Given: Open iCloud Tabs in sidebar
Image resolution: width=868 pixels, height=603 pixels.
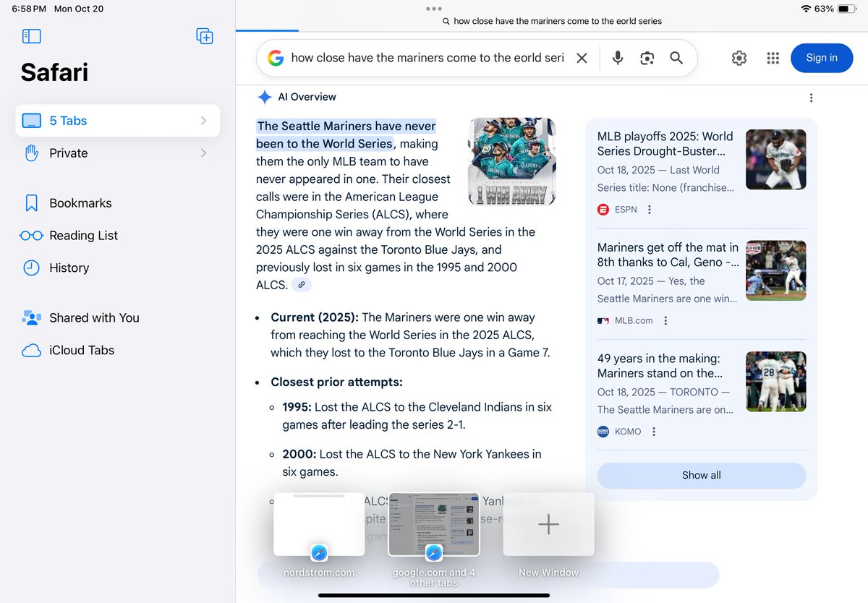Looking at the screenshot, I should tap(82, 350).
